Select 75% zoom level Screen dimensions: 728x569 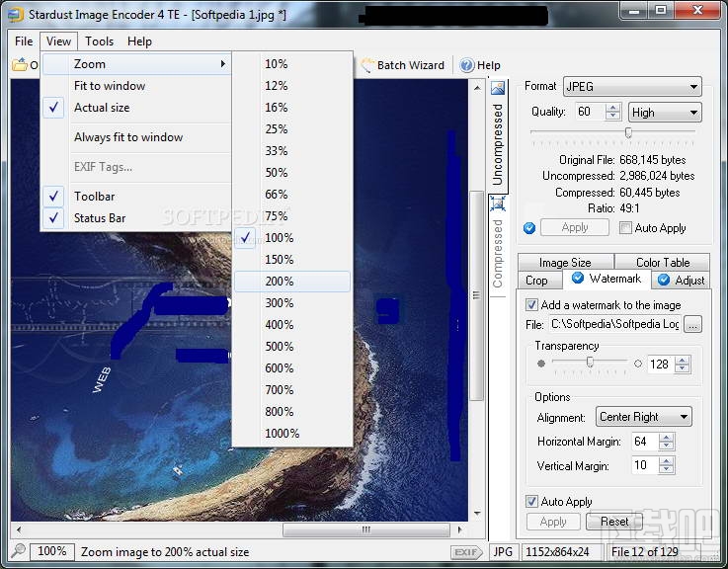pos(292,216)
